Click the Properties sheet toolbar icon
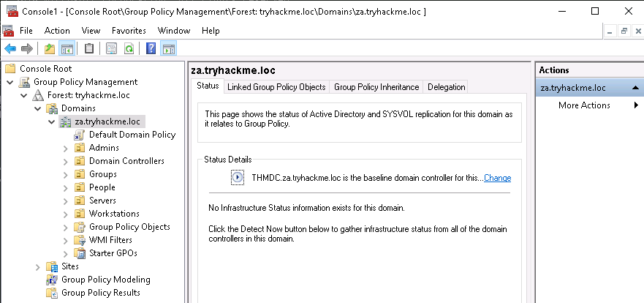The height and width of the screenshot is (303, 644). coord(111,49)
